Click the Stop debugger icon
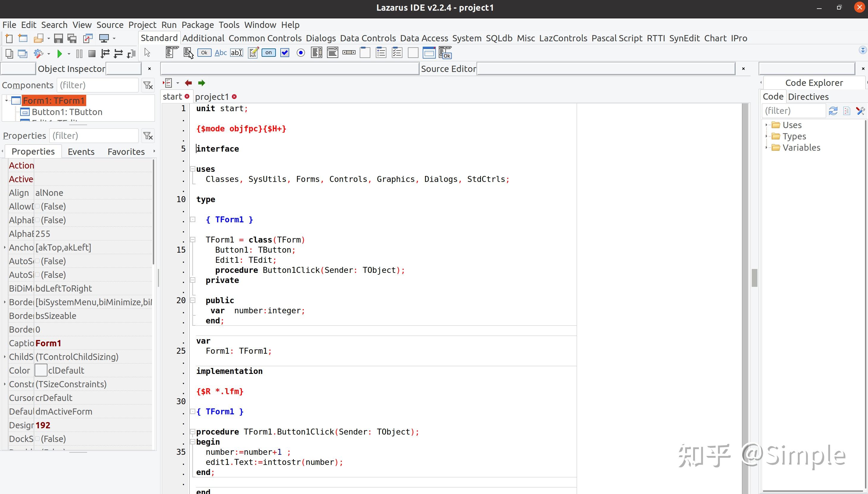The height and width of the screenshot is (494, 868). point(92,54)
